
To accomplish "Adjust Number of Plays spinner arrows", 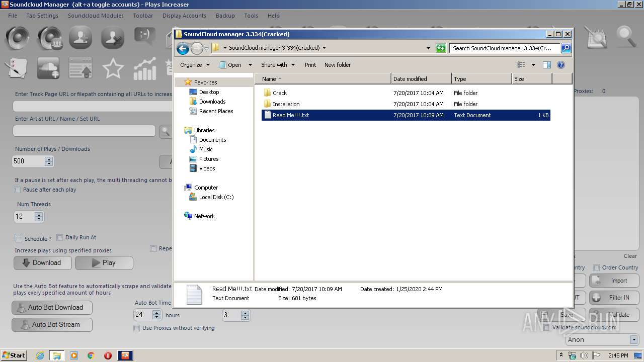I will 49,161.
